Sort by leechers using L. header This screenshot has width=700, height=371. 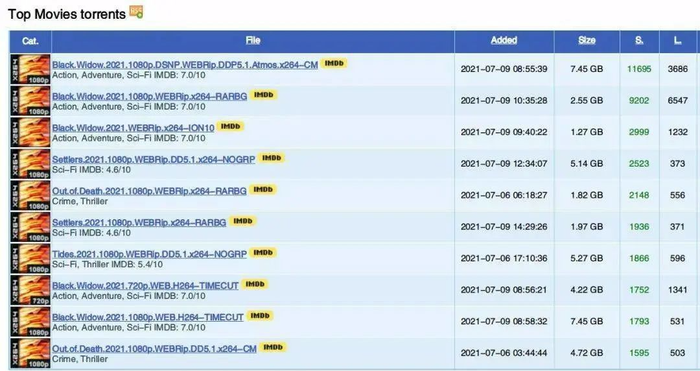(678, 41)
